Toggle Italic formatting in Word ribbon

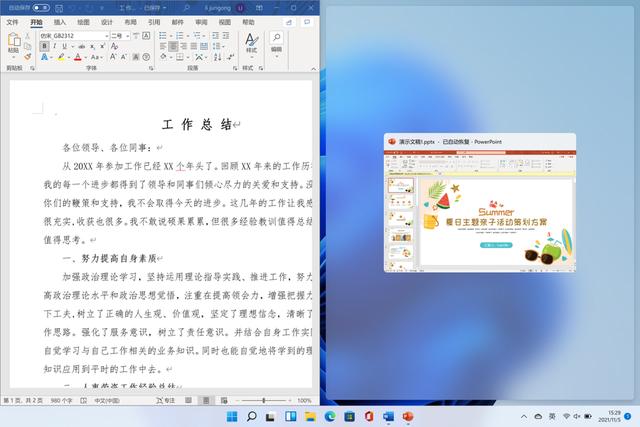point(54,47)
